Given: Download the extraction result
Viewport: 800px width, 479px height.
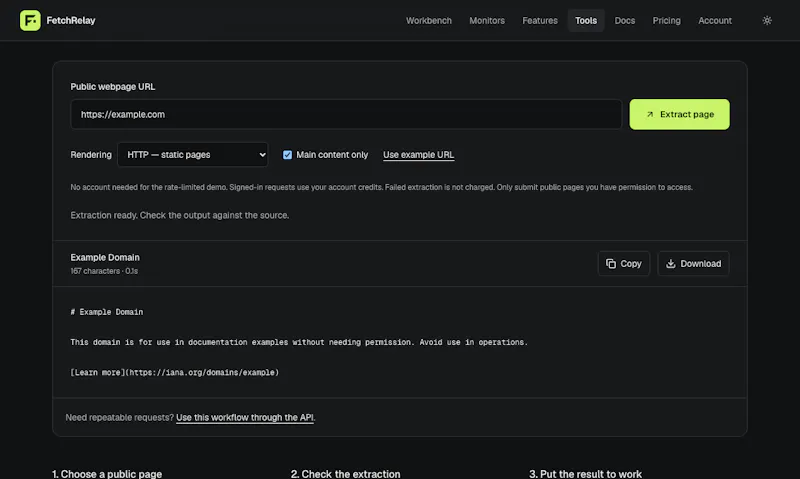Looking at the screenshot, I should click(693, 264).
